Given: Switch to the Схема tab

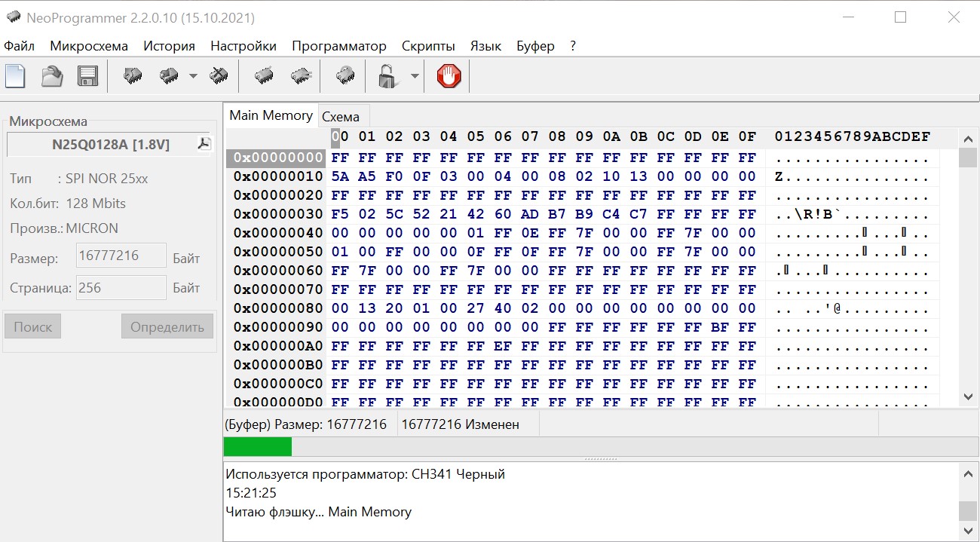Looking at the screenshot, I should click(341, 116).
